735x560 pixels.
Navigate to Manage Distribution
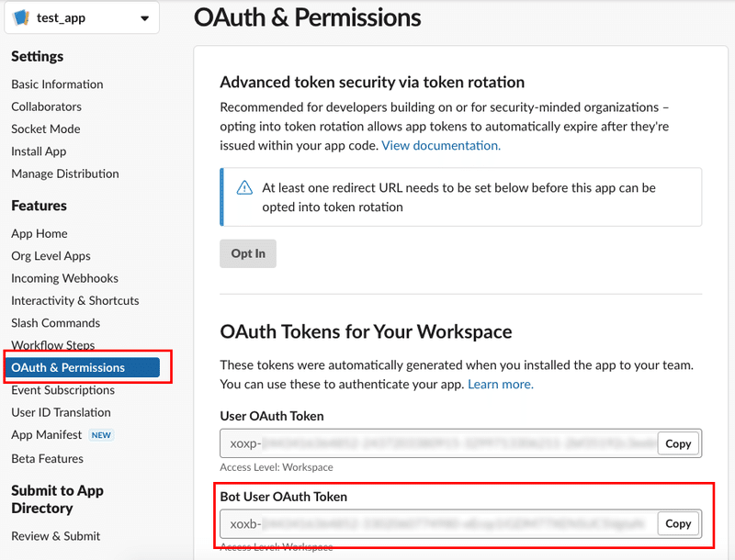tap(65, 174)
